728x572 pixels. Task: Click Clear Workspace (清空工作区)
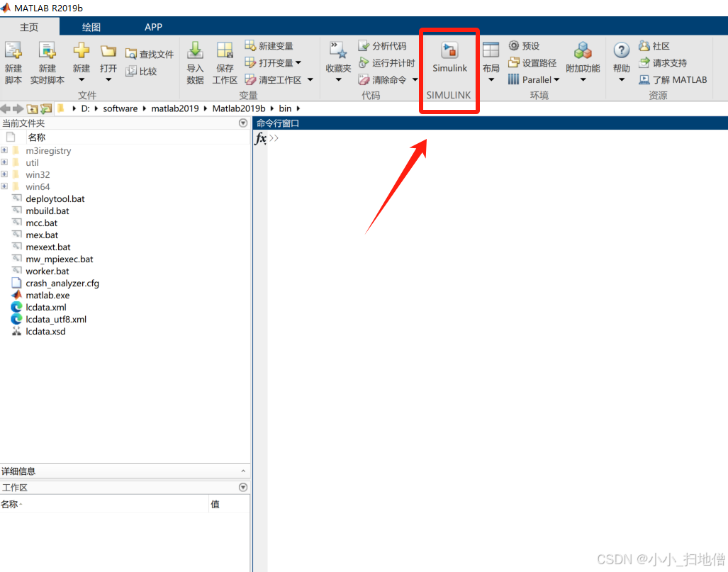pyautogui.click(x=274, y=79)
